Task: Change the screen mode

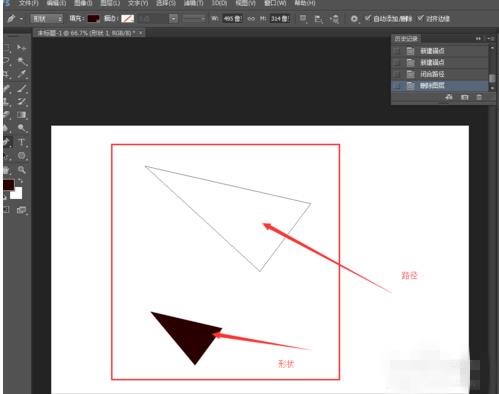Action: [x=22, y=210]
